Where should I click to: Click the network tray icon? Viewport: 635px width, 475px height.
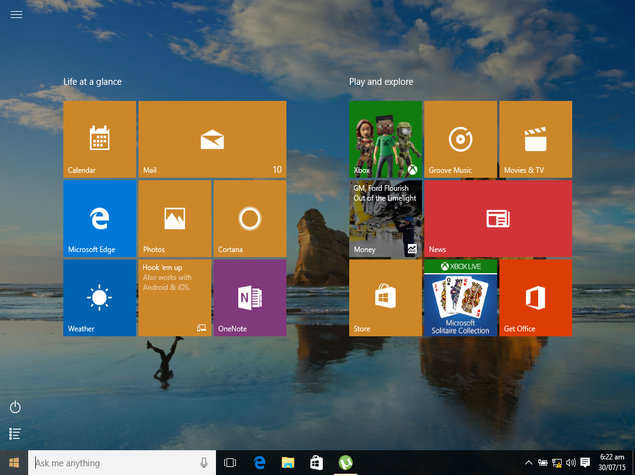point(557,462)
